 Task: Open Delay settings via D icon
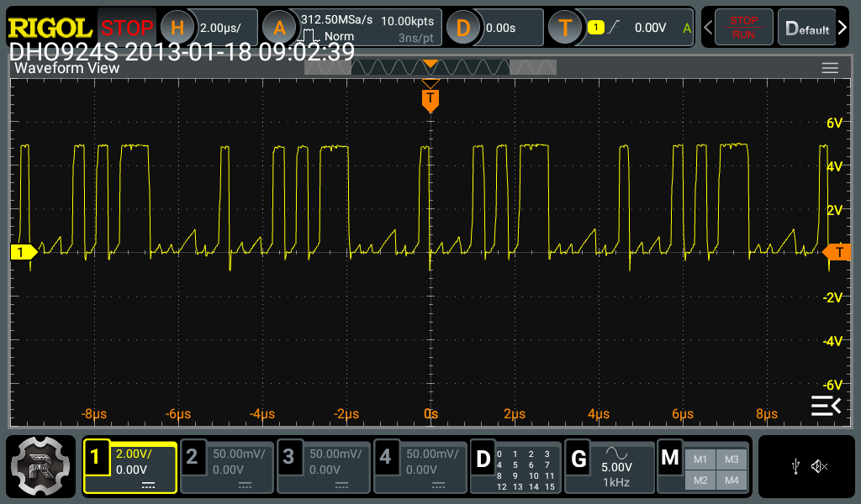pyautogui.click(x=463, y=28)
